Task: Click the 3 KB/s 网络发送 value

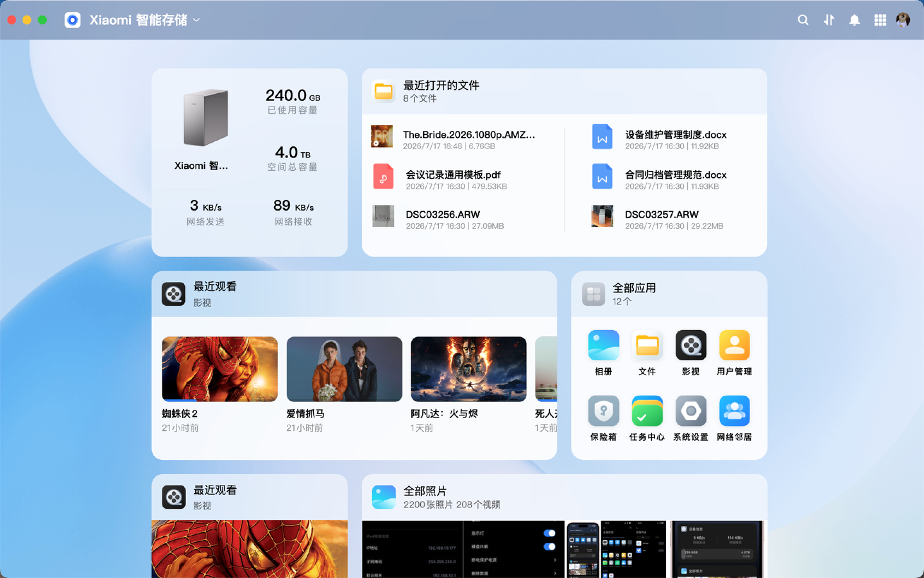Action: click(x=206, y=206)
